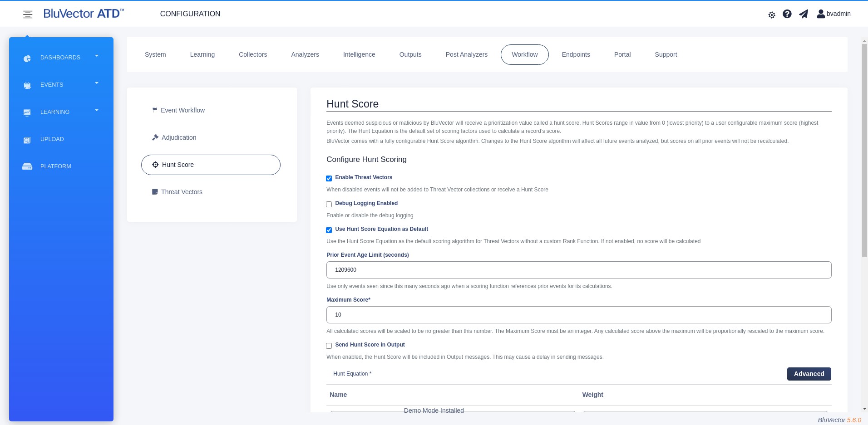Select the Workflow tab

click(x=525, y=54)
